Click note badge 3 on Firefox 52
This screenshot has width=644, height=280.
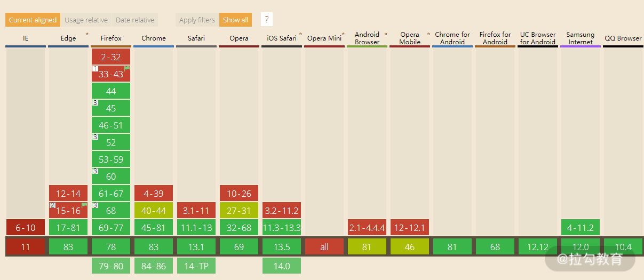95,137
